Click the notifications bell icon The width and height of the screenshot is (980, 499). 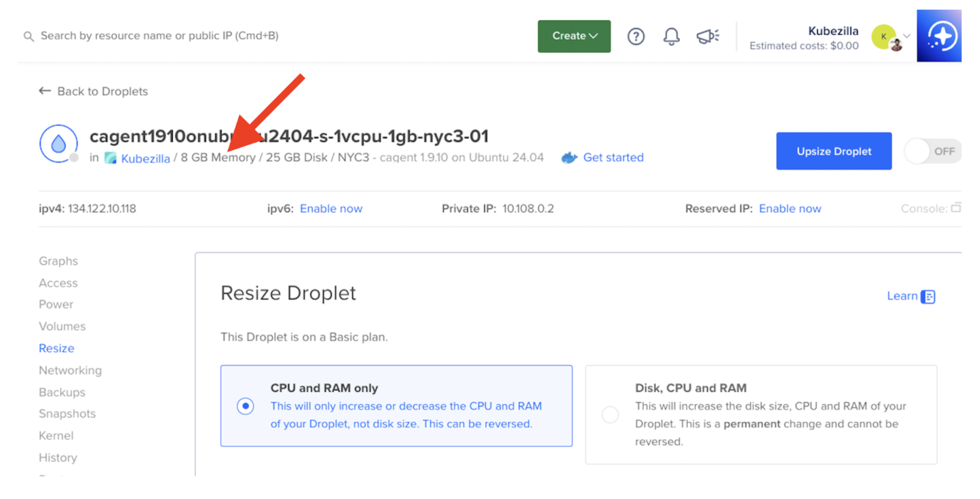coord(671,36)
